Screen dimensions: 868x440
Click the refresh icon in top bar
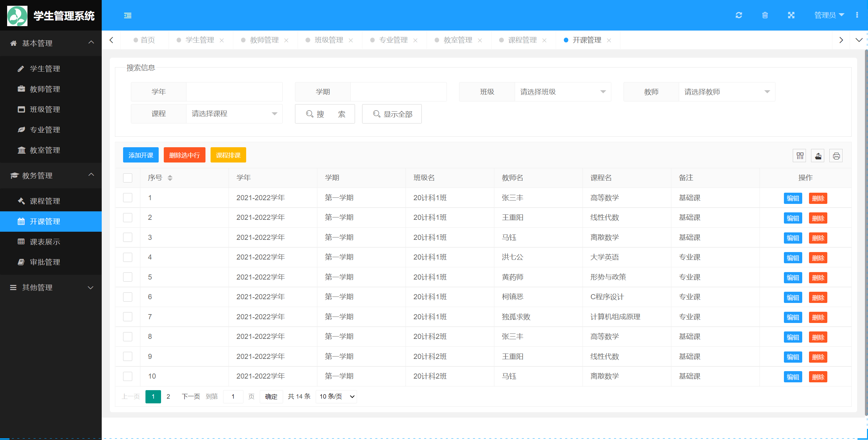coord(739,15)
